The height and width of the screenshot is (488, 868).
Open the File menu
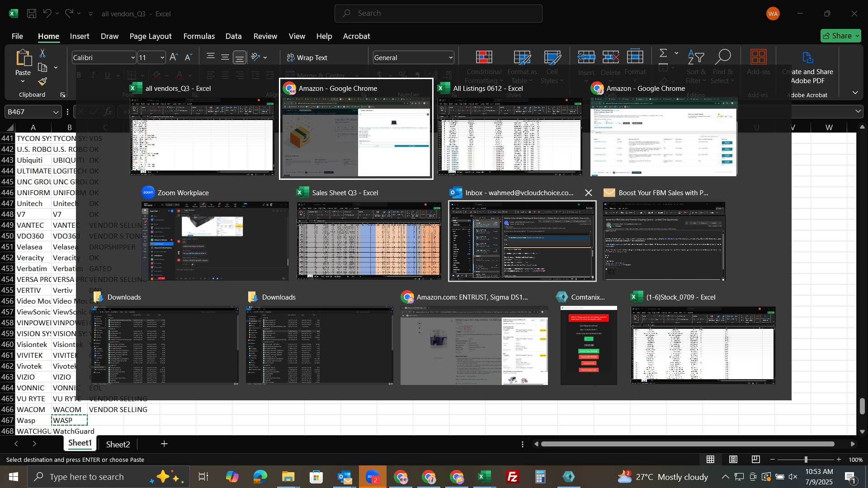click(17, 36)
